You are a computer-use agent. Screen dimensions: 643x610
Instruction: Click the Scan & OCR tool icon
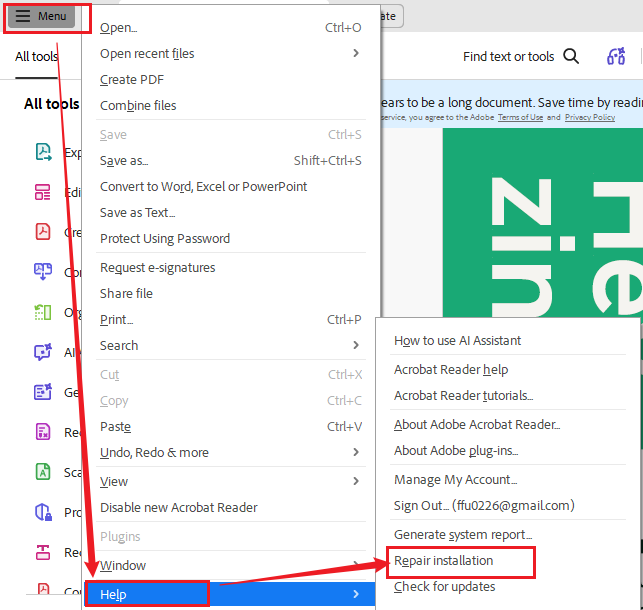[43, 471]
